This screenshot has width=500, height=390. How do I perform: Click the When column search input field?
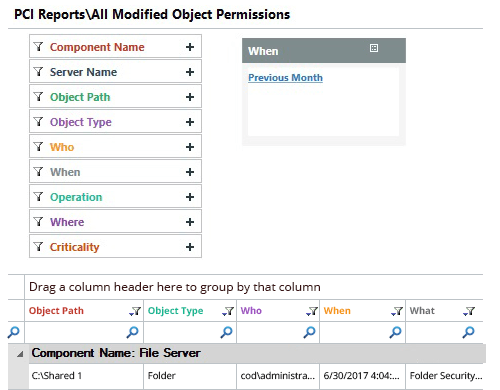click(354, 332)
